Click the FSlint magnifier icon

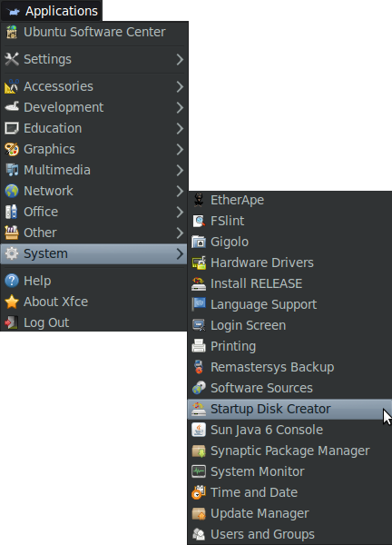(199, 221)
